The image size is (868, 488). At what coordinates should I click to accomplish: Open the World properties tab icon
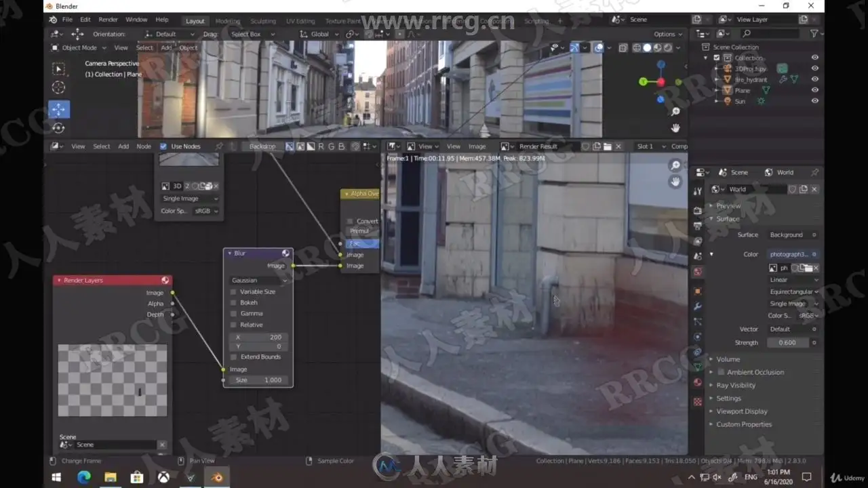(698, 271)
